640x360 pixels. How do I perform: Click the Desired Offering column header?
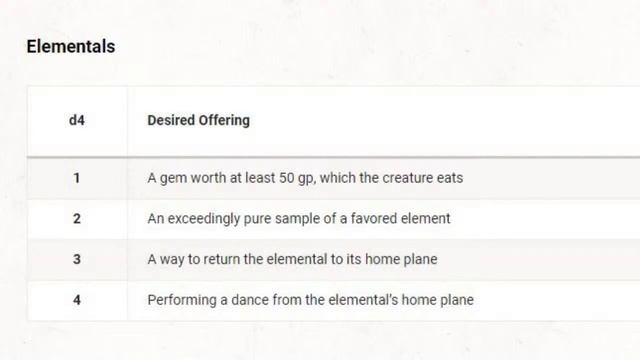pos(198,120)
